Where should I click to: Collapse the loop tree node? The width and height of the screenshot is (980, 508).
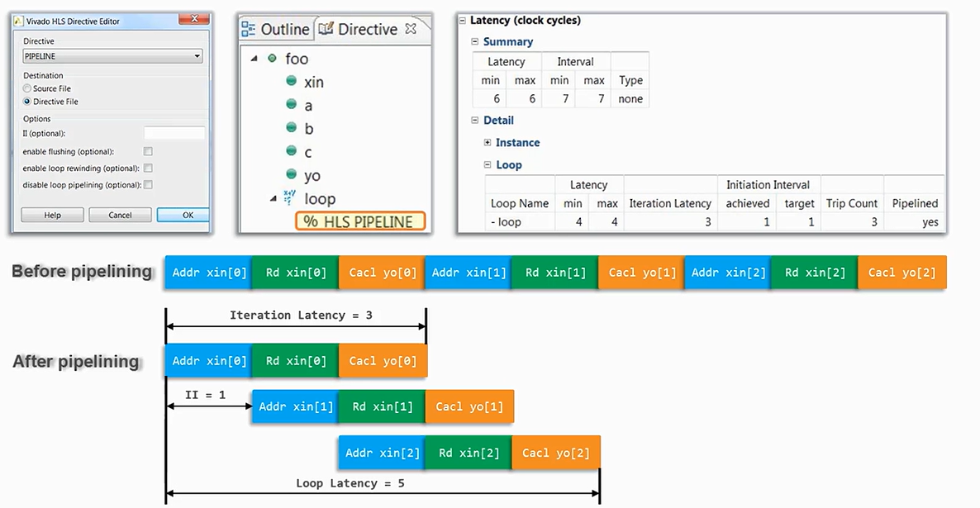274,199
